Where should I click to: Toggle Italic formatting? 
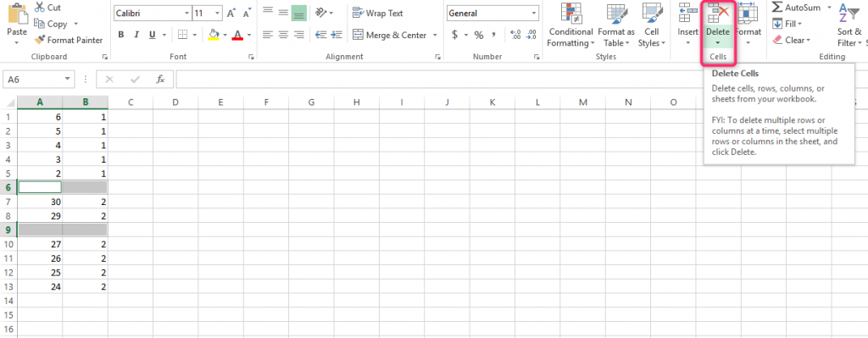point(136,35)
